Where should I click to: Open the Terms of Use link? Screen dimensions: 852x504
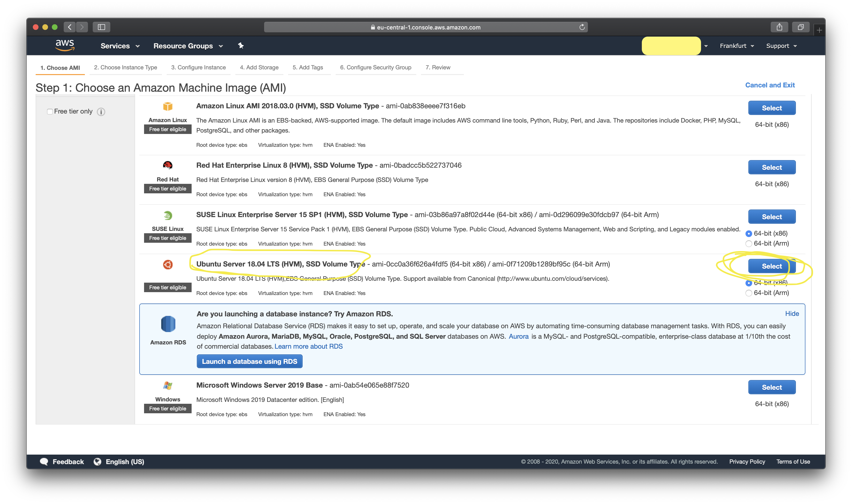pyautogui.click(x=793, y=461)
